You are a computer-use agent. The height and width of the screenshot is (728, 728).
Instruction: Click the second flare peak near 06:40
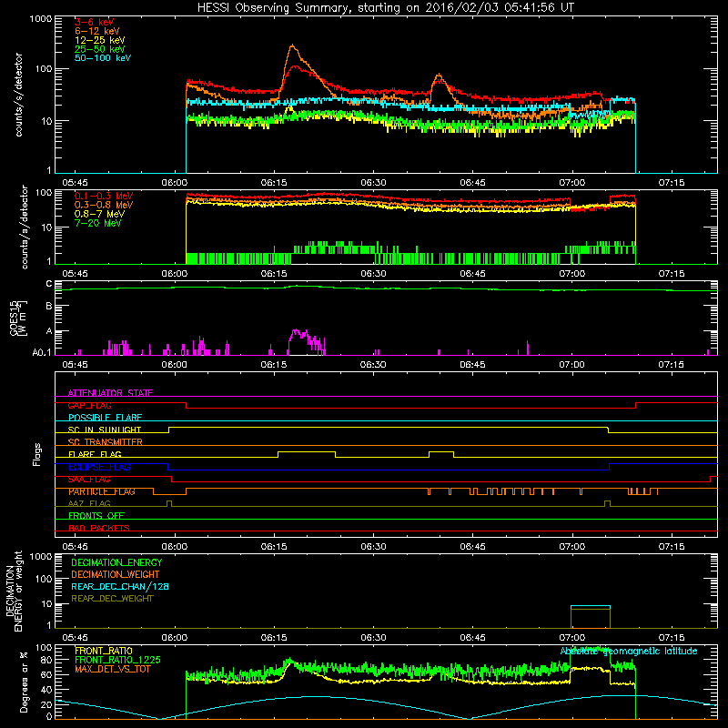pyautogui.click(x=439, y=75)
